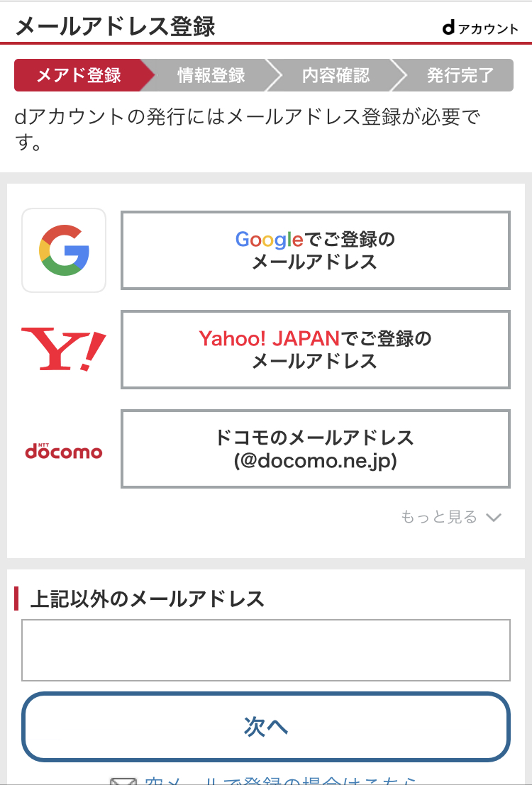This screenshot has width=532, height=785.
Task: Select the メアド登録 step tab
Action: pos(79,75)
